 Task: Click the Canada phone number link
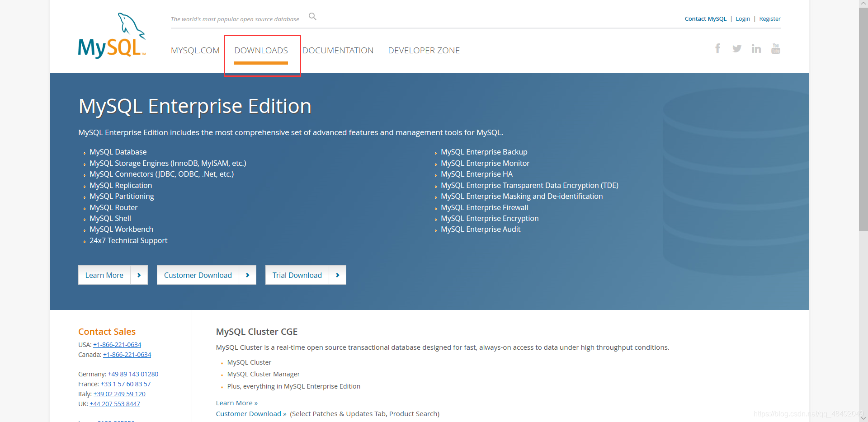click(x=127, y=355)
